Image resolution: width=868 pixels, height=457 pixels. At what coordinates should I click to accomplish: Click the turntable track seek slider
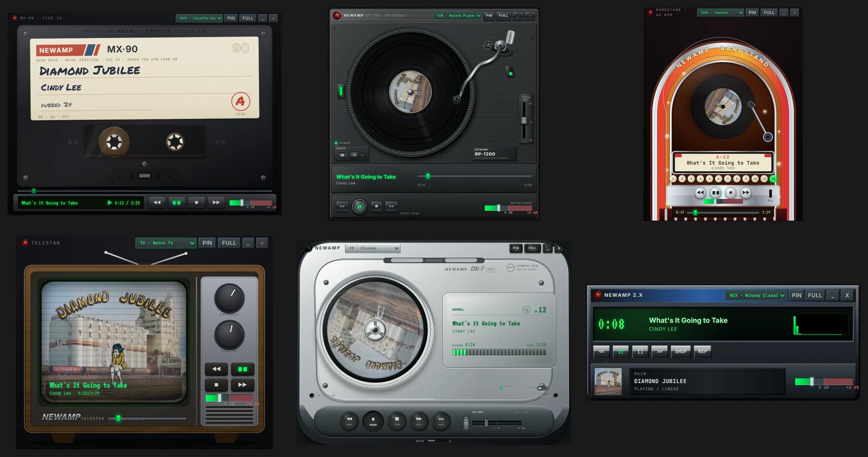[474, 176]
